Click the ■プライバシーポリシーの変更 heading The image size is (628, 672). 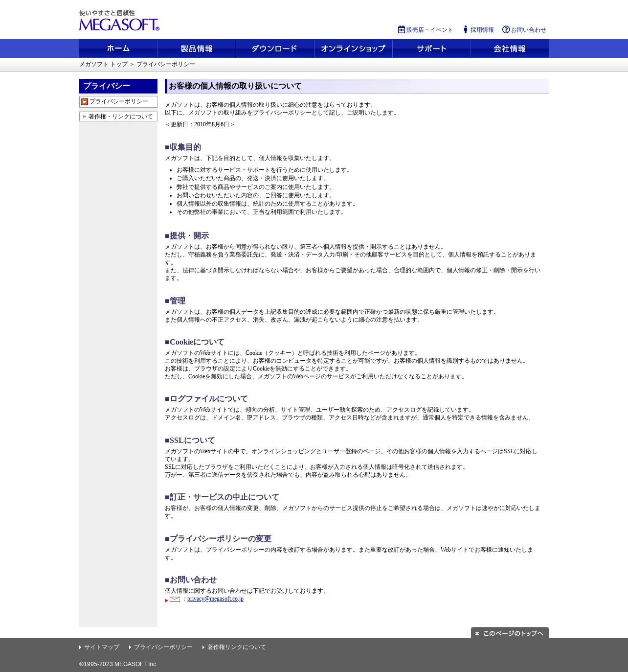[218, 539]
